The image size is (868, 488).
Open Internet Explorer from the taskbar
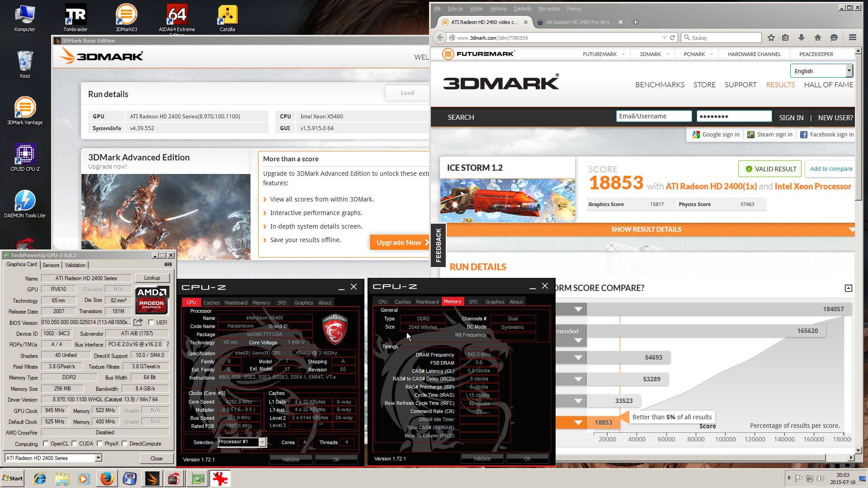[x=40, y=479]
